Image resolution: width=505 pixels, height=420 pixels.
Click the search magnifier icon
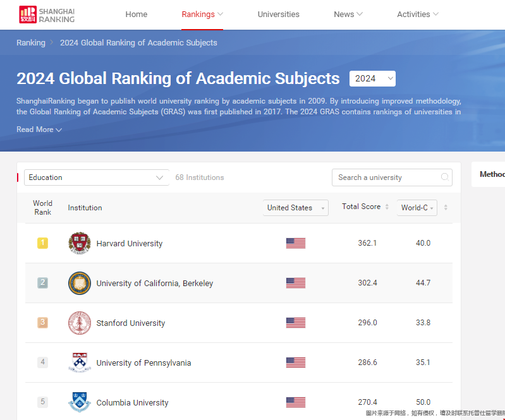pos(445,177)
